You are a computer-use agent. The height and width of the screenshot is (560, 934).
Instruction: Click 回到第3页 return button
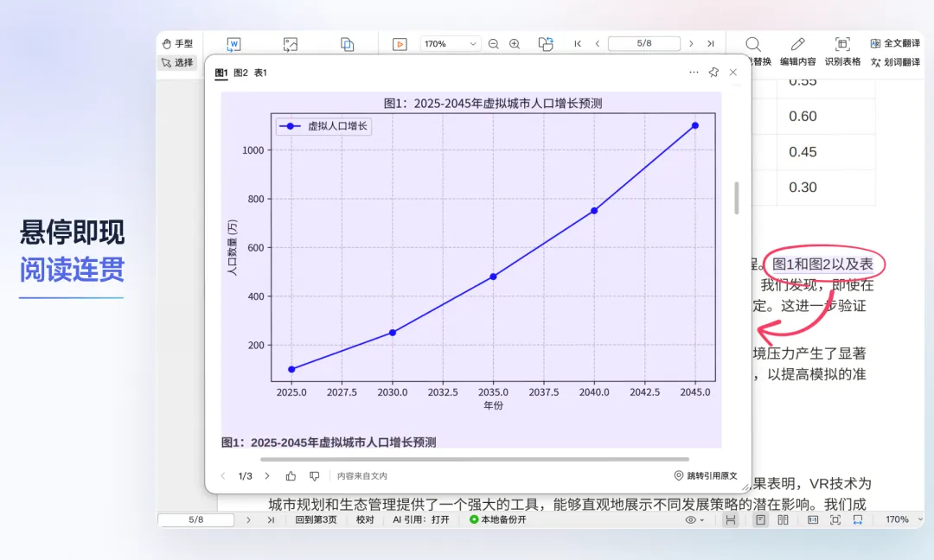point(316,519)
